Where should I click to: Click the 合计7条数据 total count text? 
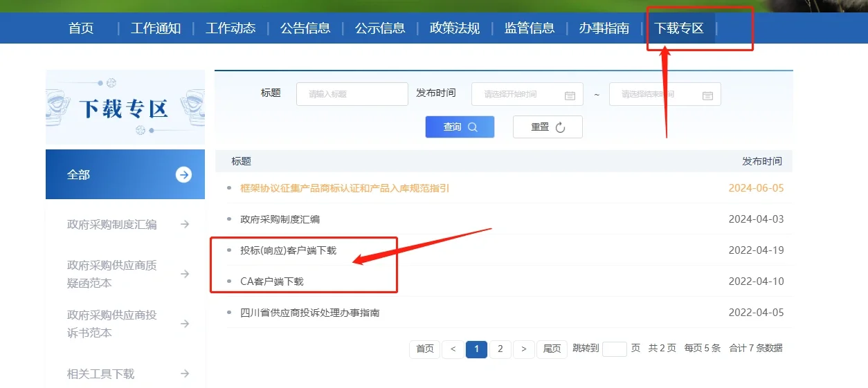(756, 349)
